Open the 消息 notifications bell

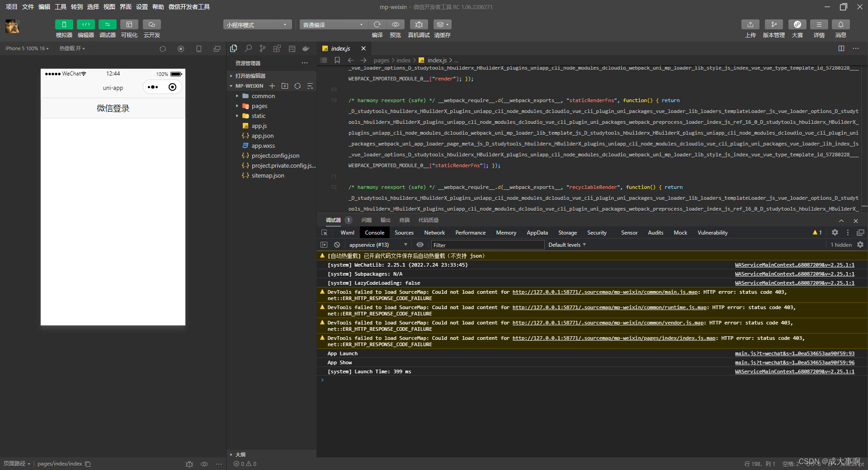point(840,24)
